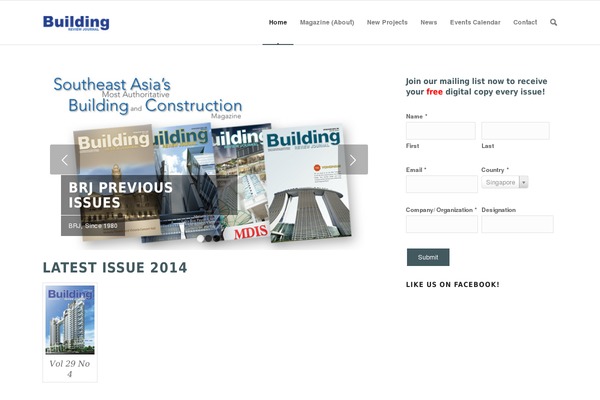Navigate to New Projects page
The height and width of the screenshot is (400, 600).
point(387,22)
